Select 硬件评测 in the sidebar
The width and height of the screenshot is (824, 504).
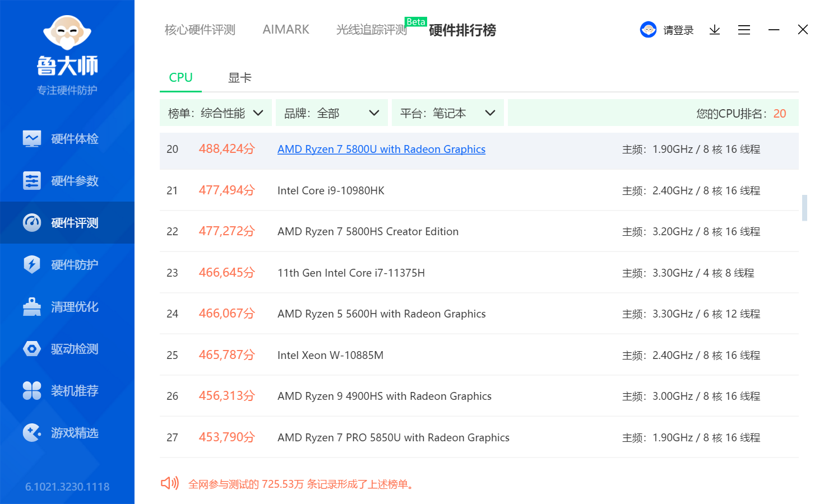(x=67, y=222)
